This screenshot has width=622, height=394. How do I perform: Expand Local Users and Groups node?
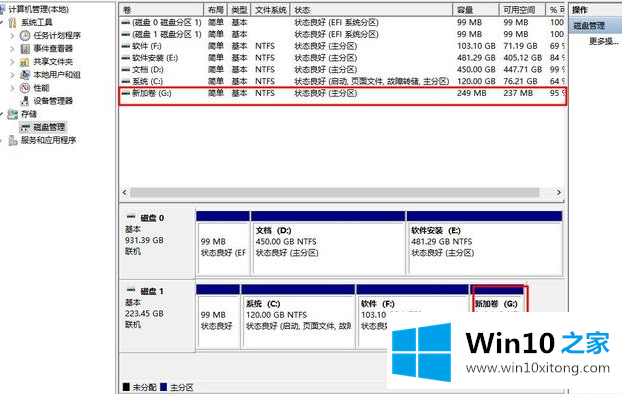click(12, 75)
